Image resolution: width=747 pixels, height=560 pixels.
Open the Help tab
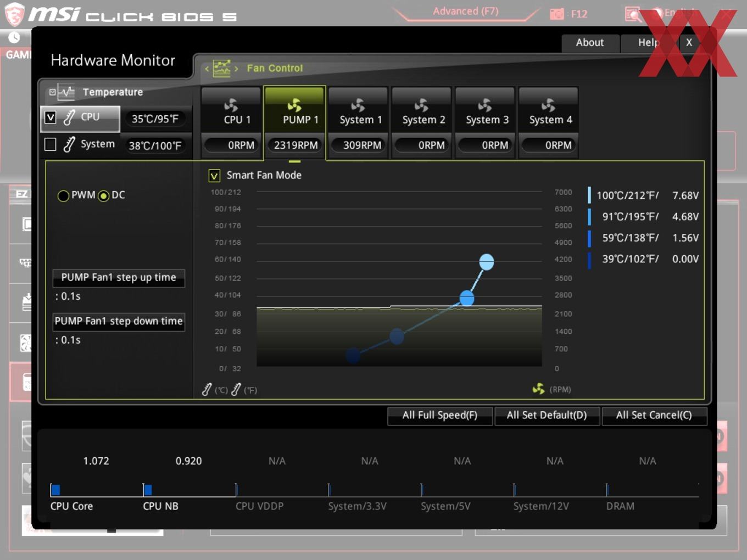(x=648, y=43)
